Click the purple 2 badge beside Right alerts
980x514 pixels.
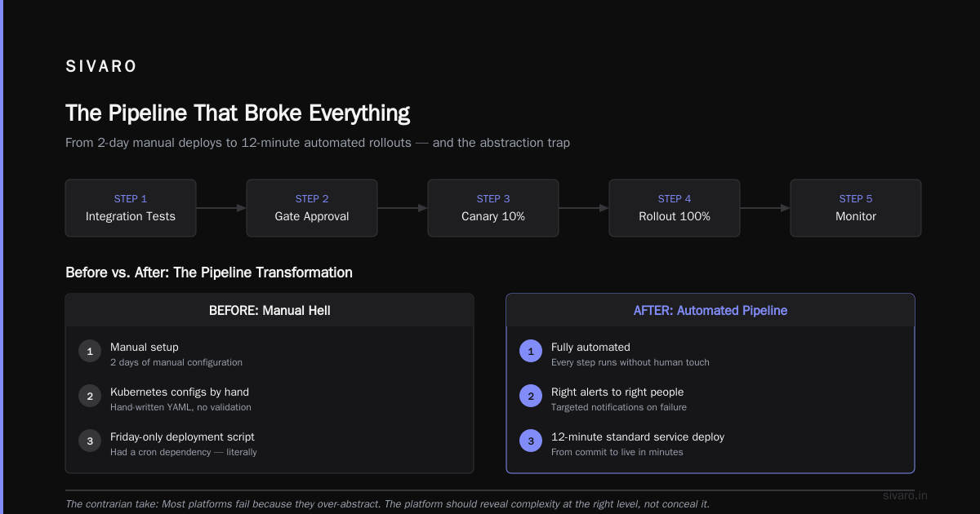pos(531,397)
